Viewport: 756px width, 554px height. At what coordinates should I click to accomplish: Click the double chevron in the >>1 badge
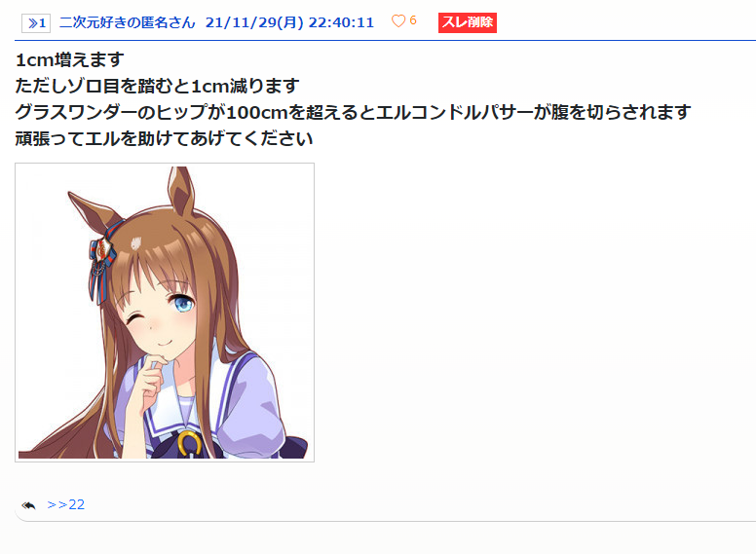coord(32,23)
